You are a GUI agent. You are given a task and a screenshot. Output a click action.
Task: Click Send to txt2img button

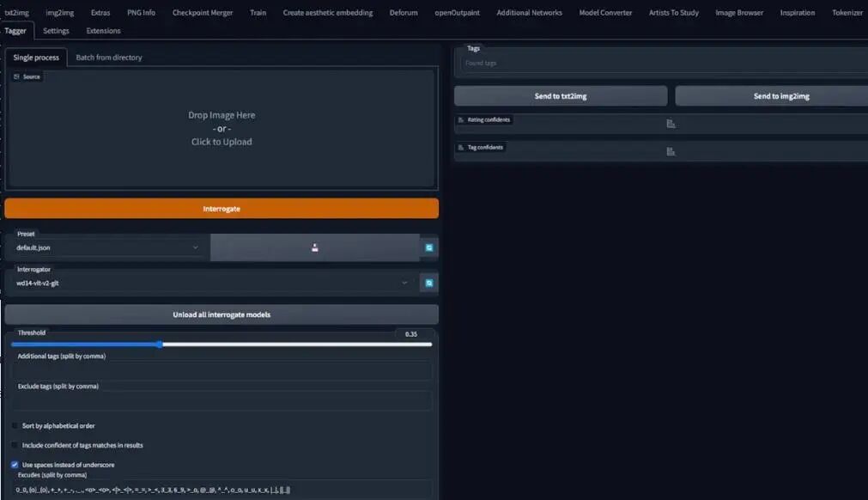561,96
